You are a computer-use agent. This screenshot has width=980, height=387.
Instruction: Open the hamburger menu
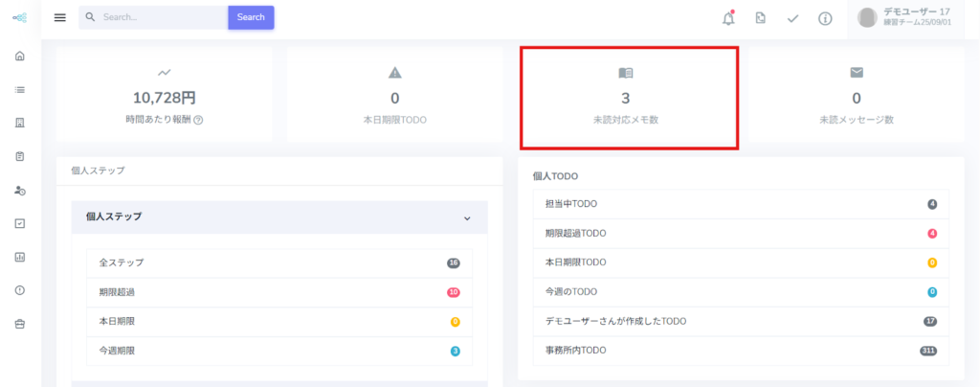coord(60,17)
